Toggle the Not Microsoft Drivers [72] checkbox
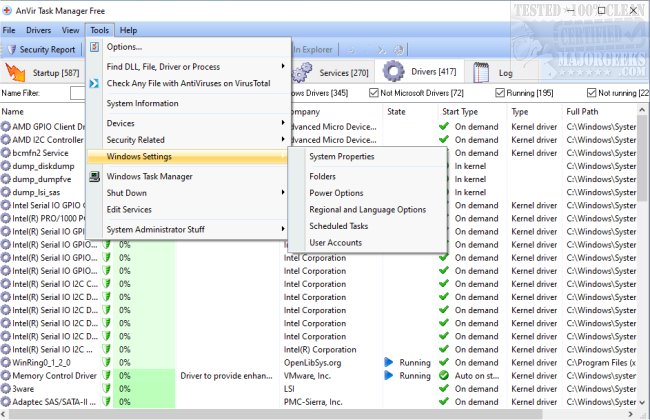The height and width of the screenshot is (420, 650). point(374,93)
